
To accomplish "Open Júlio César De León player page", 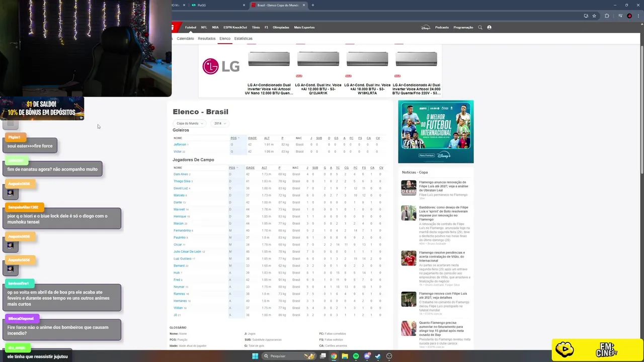I will [x=187, y=251].
